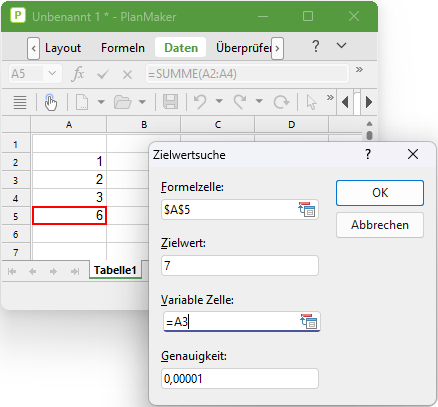Open dropdown arrow next to Open folder

(142, 102)
